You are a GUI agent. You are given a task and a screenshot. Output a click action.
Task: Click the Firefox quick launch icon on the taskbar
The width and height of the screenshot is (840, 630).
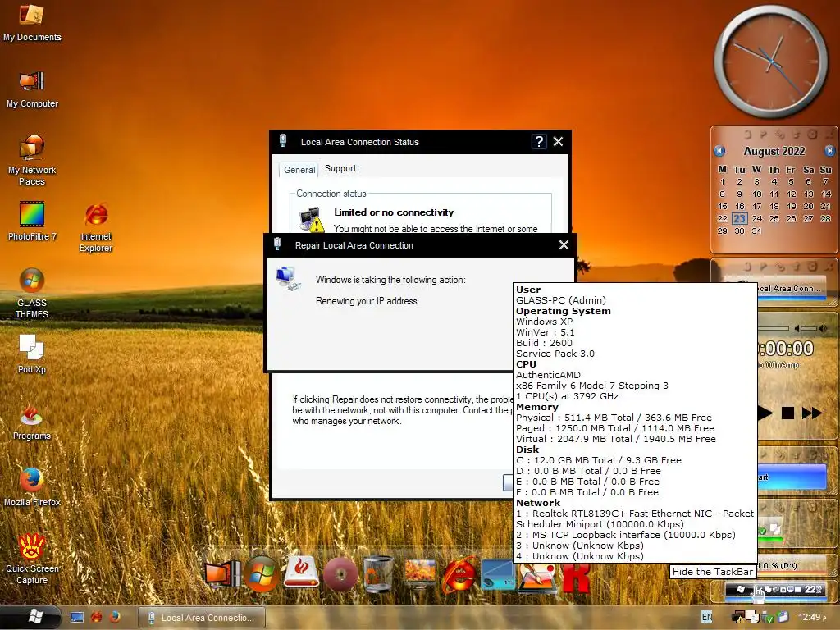coord(114,618)
